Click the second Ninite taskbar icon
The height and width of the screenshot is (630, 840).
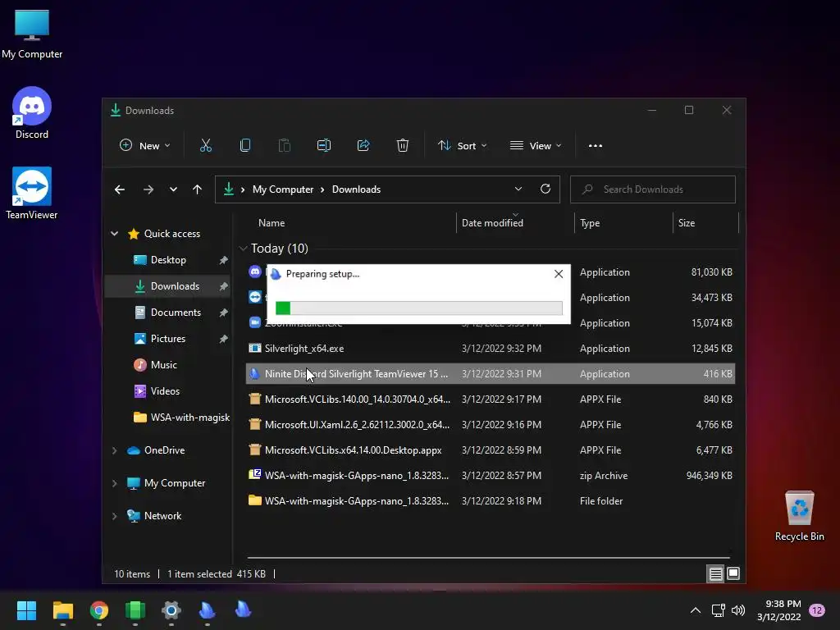tap(243, 610)
